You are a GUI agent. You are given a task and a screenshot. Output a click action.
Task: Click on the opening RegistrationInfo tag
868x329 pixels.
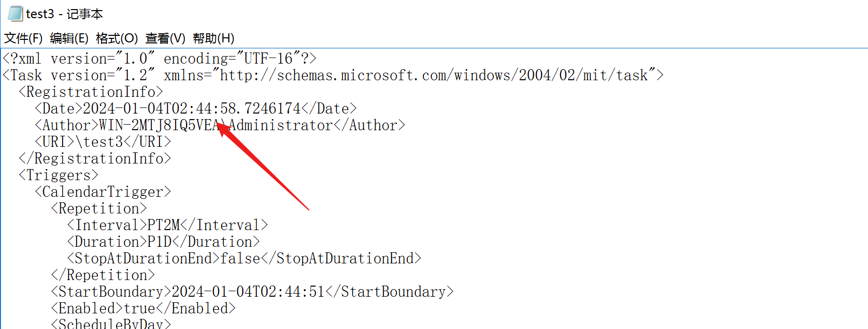pyautogui.click(x=91, y=92)
